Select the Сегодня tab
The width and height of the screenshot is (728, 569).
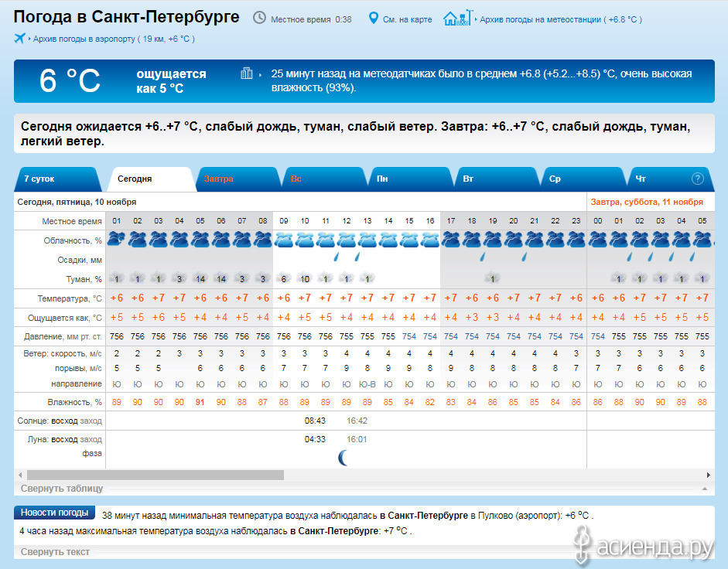coord(152,179)
